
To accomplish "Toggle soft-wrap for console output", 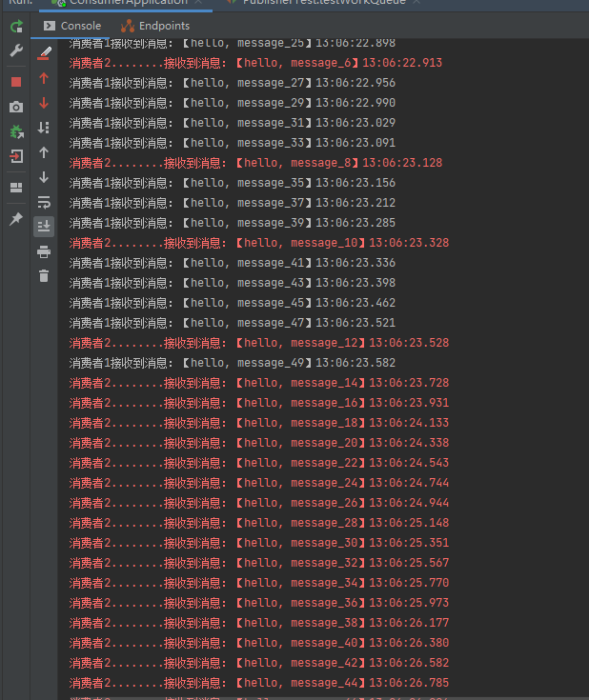I will click(x=44, y=202).
